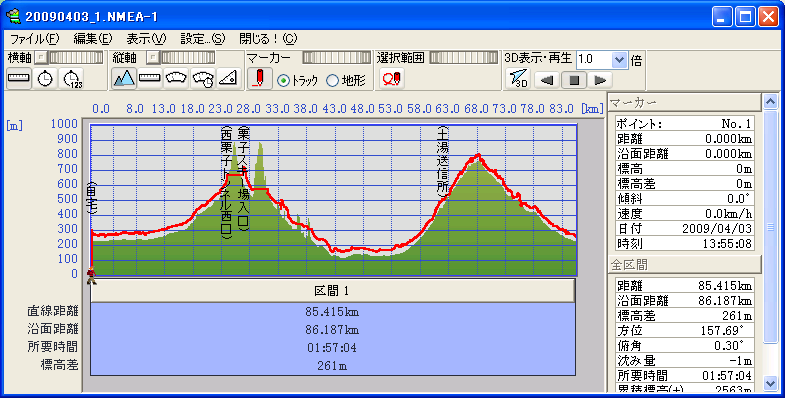Select the speedometer vertical axis icon
The width and height of the screenshot is (785, 398).
tap(176, 79)
